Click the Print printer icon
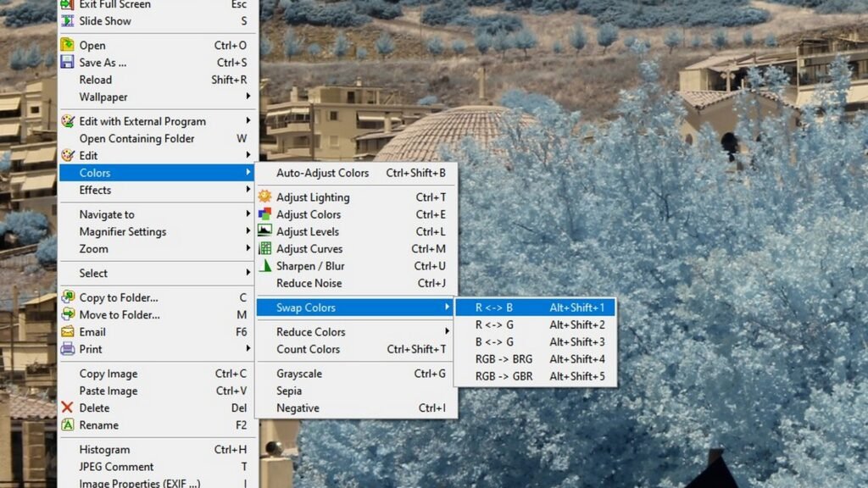Viewport: 868px width, 488px height. point(68,348)
